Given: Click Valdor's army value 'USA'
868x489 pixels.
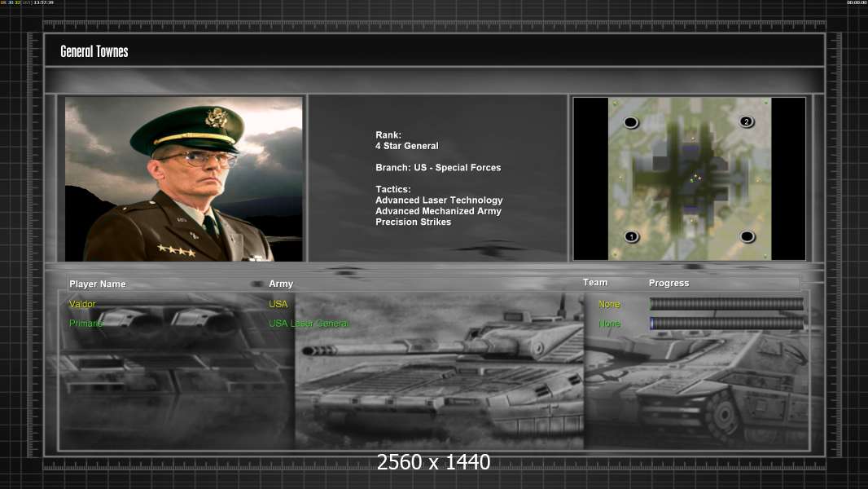Looking at the screenshot, I should click(278, 304).
